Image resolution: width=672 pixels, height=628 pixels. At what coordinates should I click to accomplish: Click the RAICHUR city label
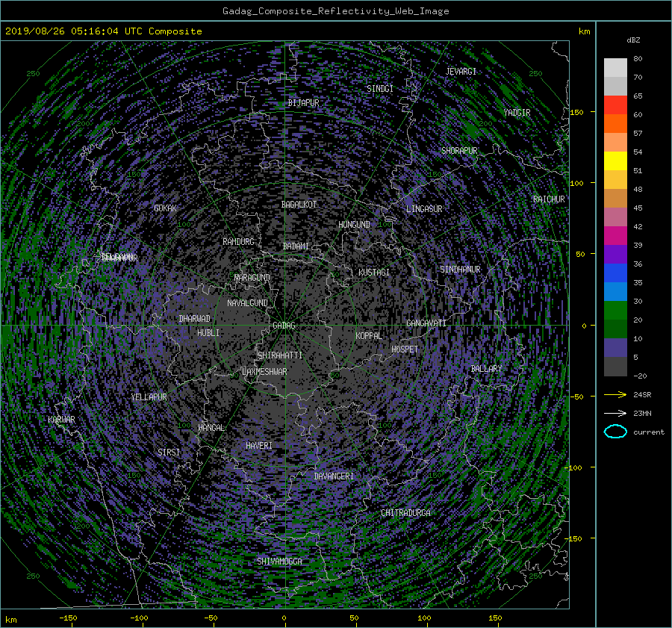point(549,199)
